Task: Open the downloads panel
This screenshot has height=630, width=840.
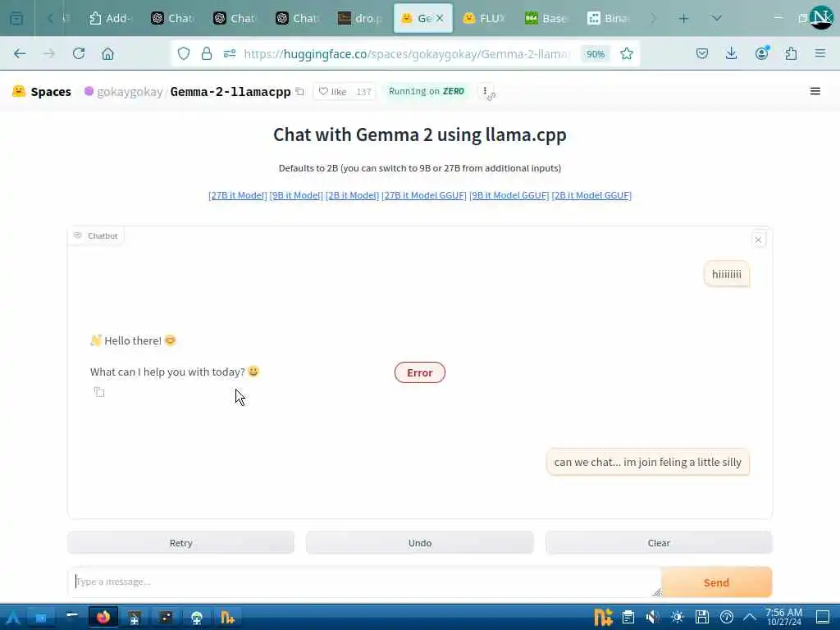Action: 731,53
